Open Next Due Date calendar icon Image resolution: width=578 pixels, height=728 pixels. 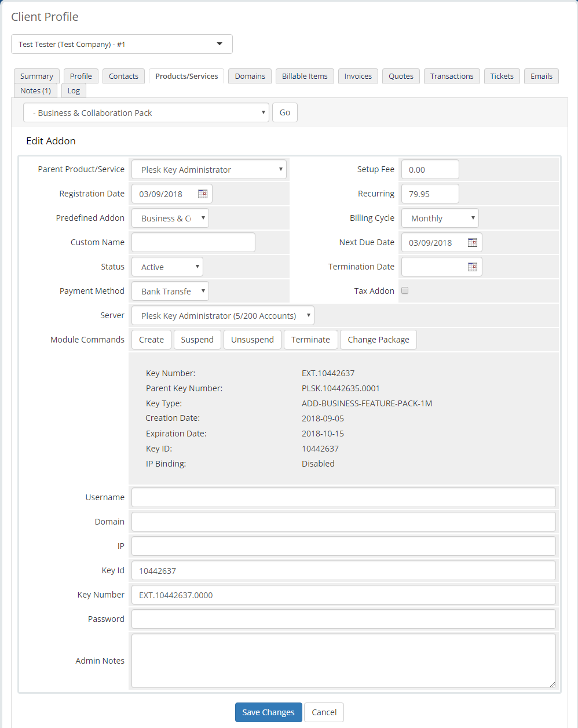(x=473, y=242)
